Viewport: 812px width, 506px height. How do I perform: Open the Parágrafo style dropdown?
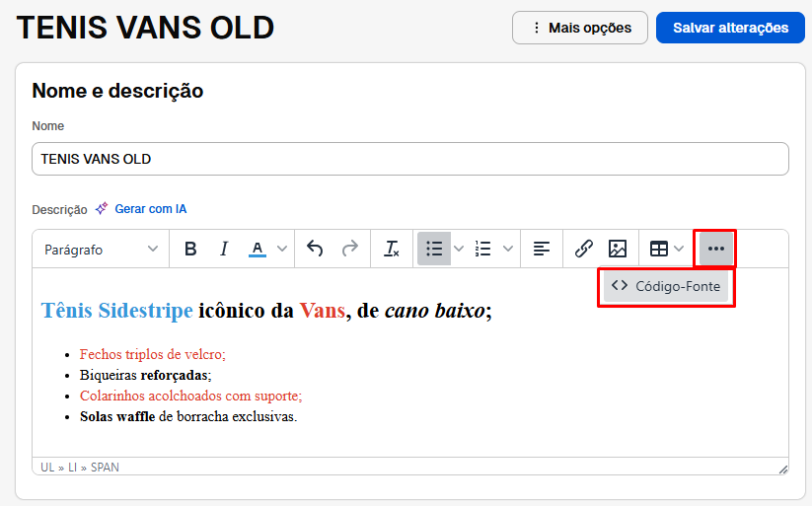(101, 250)
